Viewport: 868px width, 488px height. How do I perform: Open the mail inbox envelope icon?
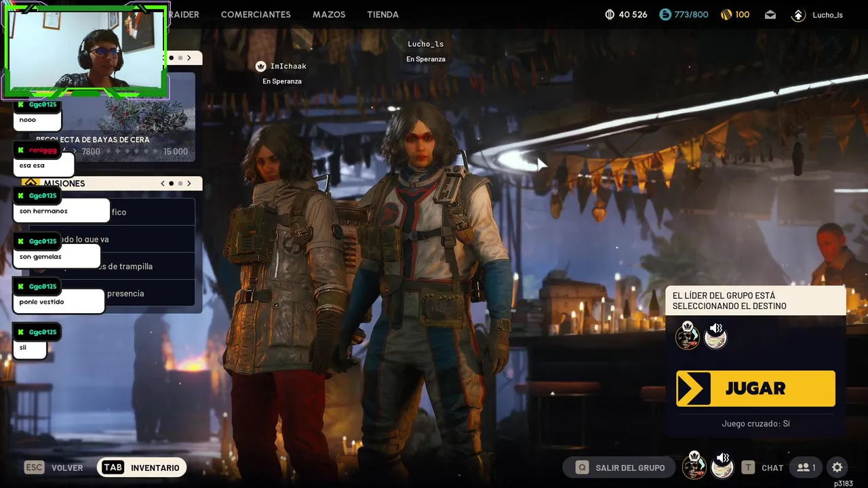(x=770, y=14)
